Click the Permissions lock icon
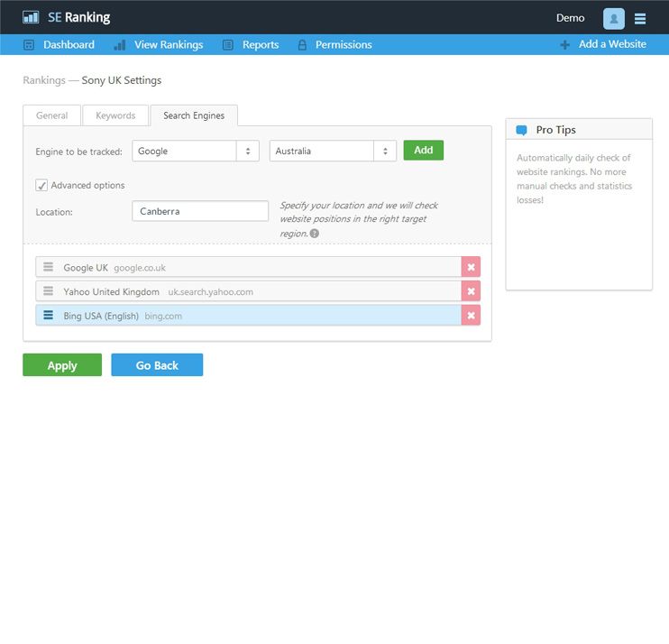Image resolution: width=669 pixels, height=644 pixels. coord(302,45)
